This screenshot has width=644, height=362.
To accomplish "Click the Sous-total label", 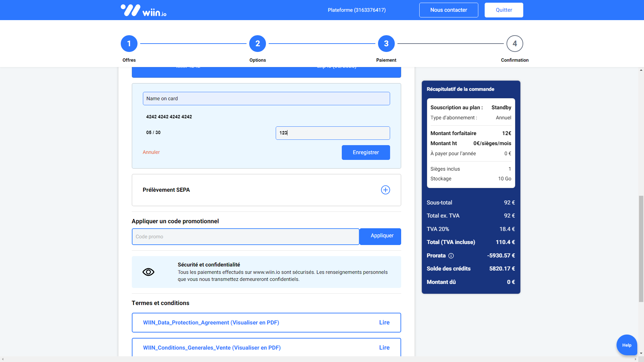I will (439, 202).
